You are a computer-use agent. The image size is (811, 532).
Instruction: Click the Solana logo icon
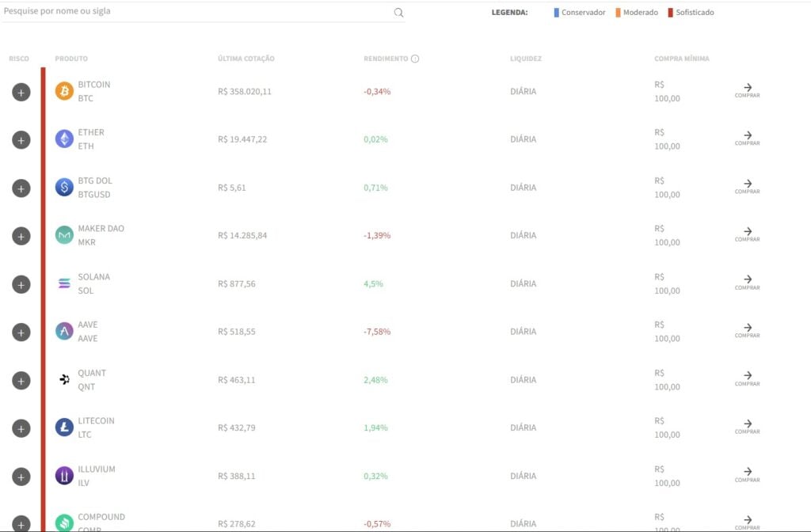click(x=64, y=283)
